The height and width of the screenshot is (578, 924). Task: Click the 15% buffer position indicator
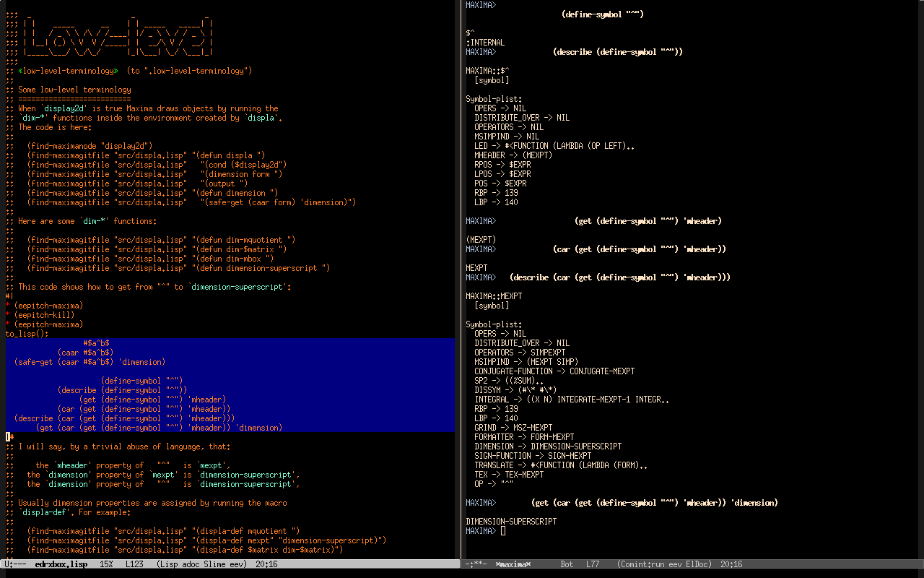click(x=105, y=564)
